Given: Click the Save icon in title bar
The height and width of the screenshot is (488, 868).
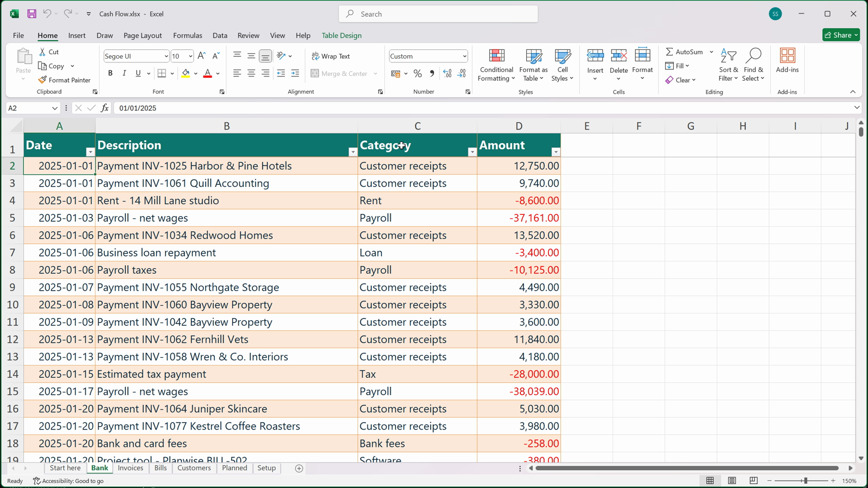Looking at the screenshot, I should pyautogui.click(x=32, y=14).
